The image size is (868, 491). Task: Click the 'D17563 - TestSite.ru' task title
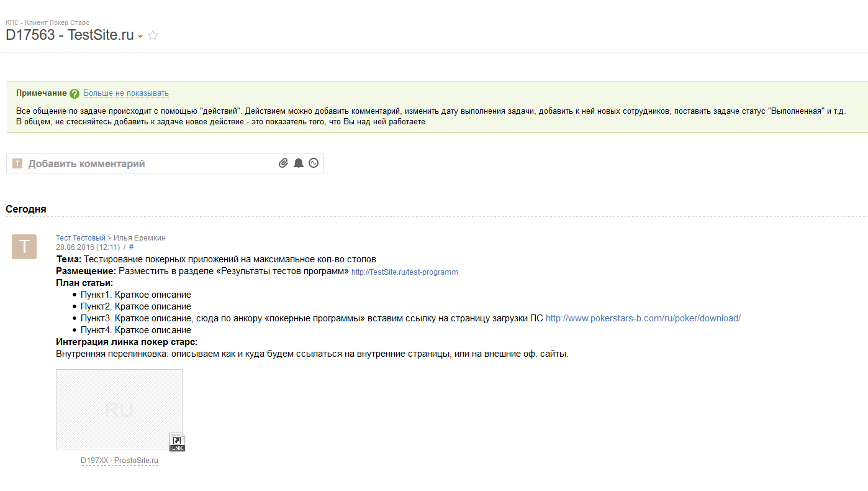[70, 35]
